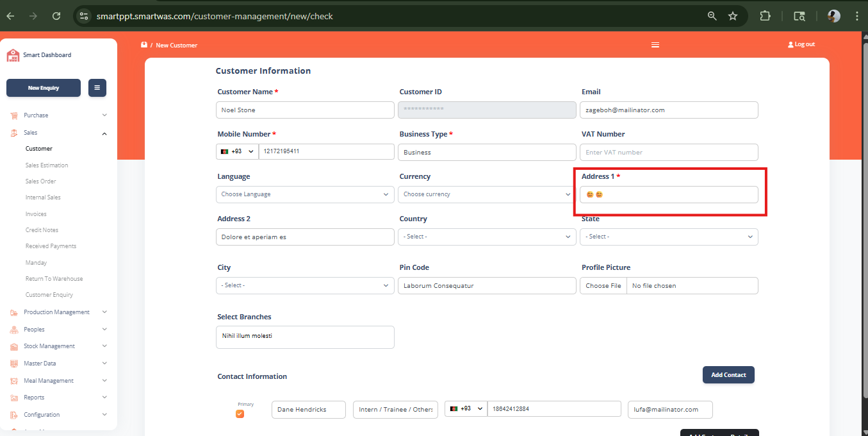Click the home icon in breadcrumb
The width and height of the screenshot is (868, 436).
(144, 45)
